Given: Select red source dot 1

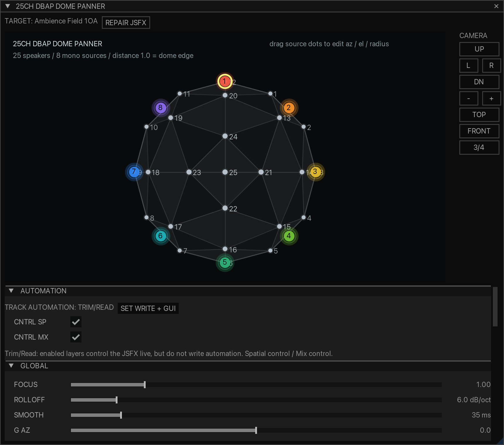Looking at the screenshot, I should 225,81.
